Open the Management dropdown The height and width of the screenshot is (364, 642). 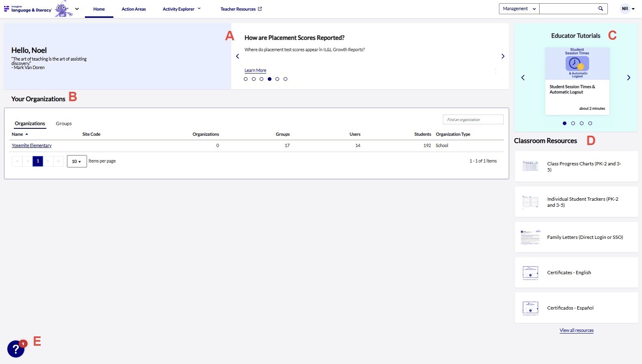point(519,9)
